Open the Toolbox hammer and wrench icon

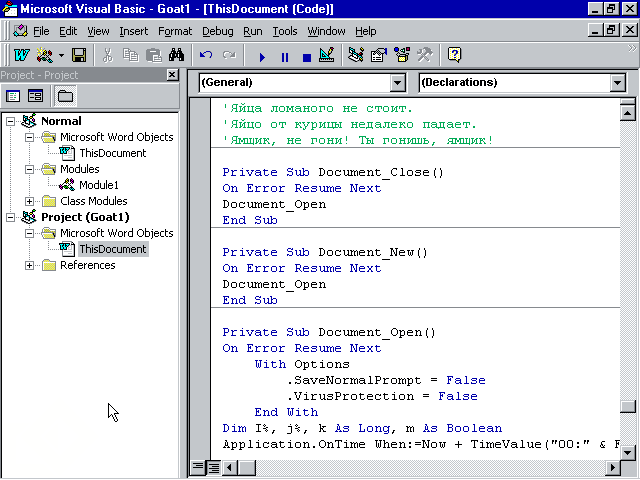[425, 55]
